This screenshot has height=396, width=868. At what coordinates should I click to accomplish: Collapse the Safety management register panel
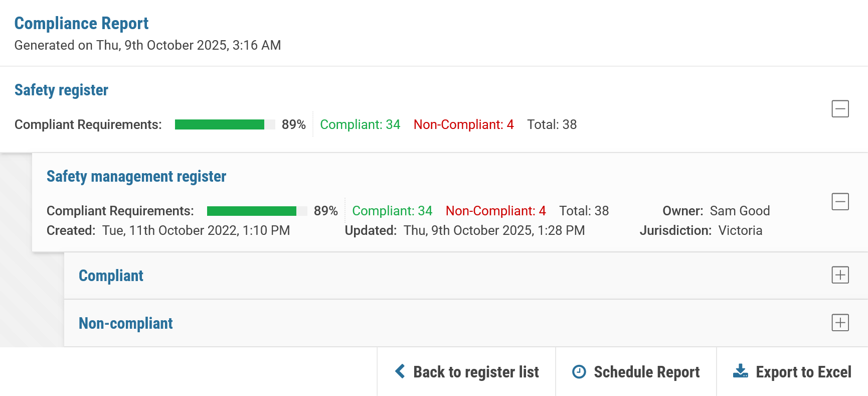point(840,202)
